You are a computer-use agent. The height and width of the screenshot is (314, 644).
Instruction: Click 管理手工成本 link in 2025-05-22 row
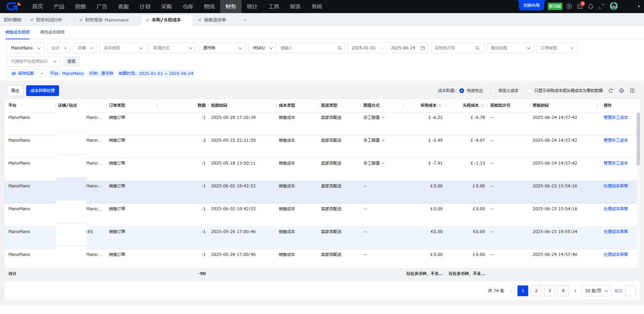(x=616, y=140)
